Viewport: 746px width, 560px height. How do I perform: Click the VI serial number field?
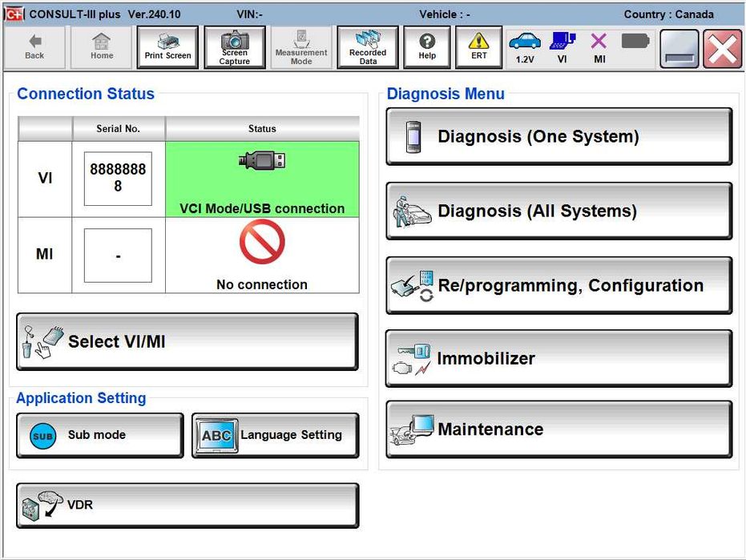118,179
